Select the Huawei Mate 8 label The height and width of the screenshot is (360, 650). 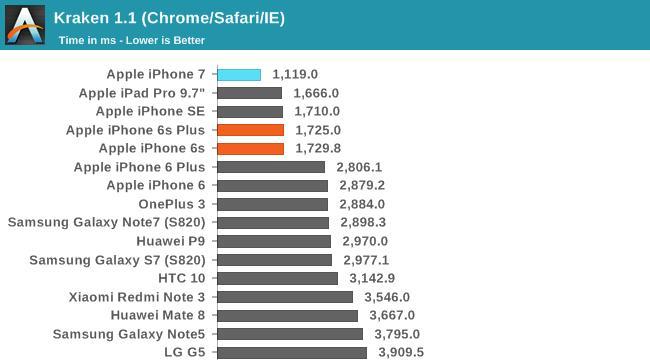(x=158, y=315)
